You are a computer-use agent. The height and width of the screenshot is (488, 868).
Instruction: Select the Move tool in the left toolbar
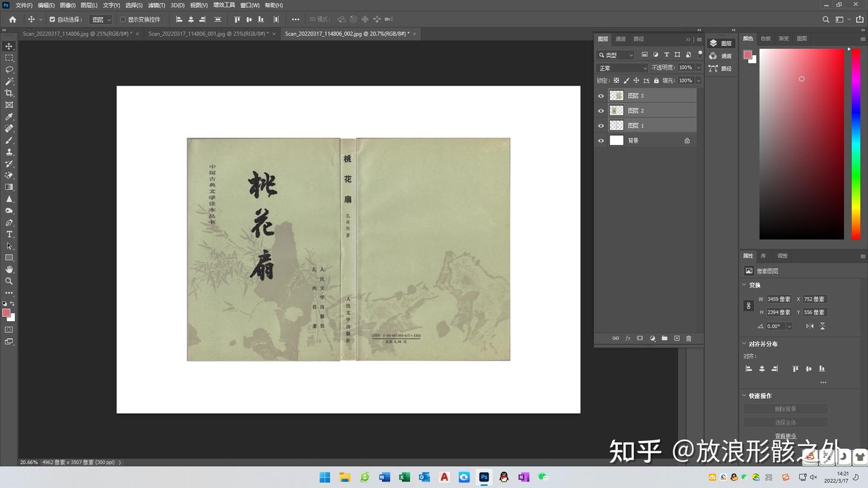pos(9,46)
